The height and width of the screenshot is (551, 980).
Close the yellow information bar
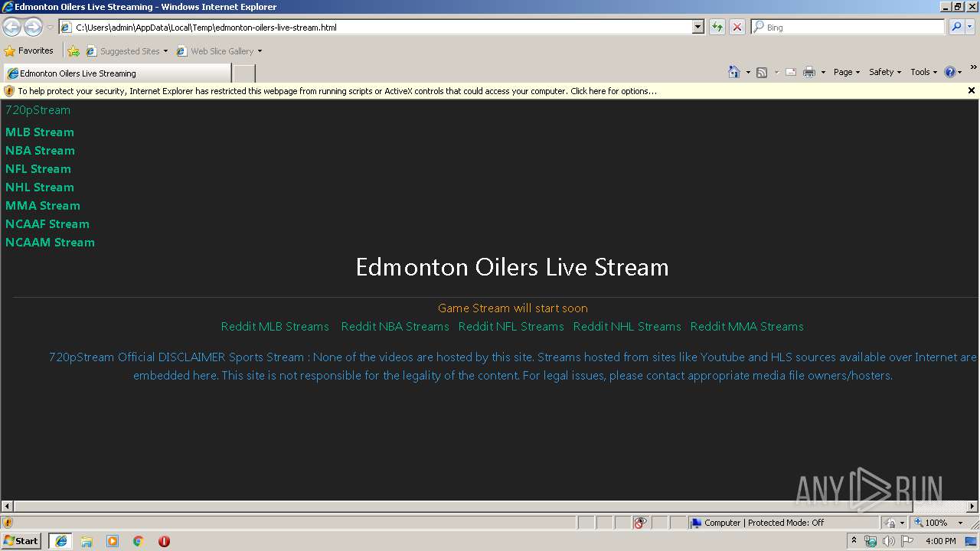(x=971, y=90)
